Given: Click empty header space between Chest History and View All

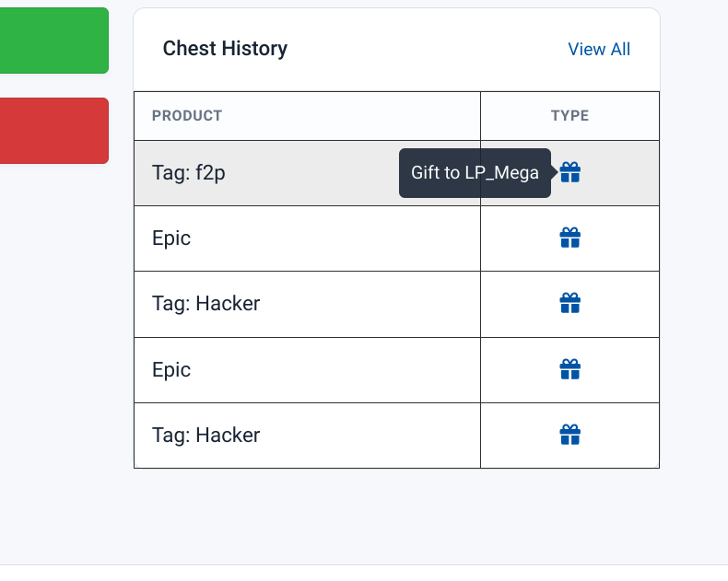Looking at the screenshot, I should pyautogui.click(x=428, y=49).
